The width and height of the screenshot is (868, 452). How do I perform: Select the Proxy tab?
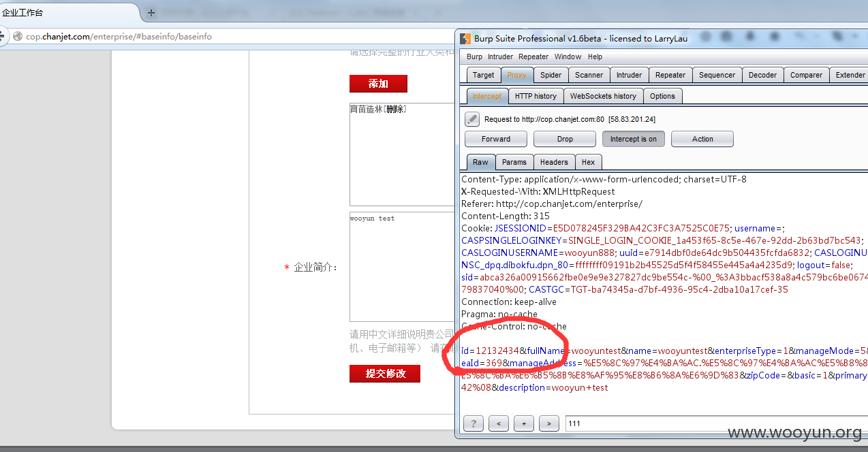[x=517, y=75]
